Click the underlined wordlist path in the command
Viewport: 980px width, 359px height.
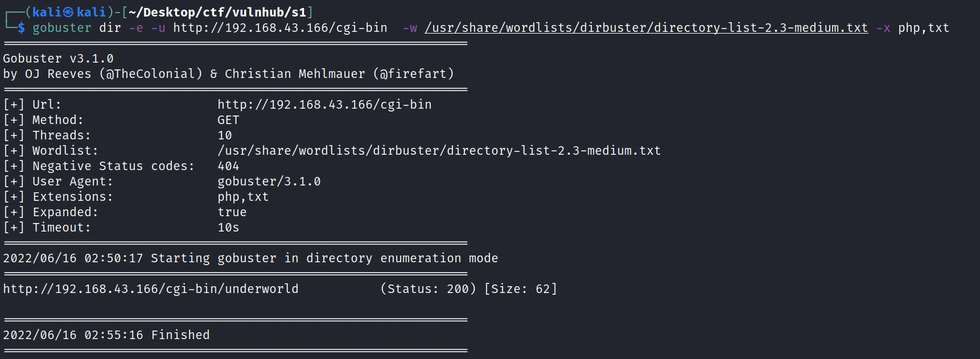[646, 28]
